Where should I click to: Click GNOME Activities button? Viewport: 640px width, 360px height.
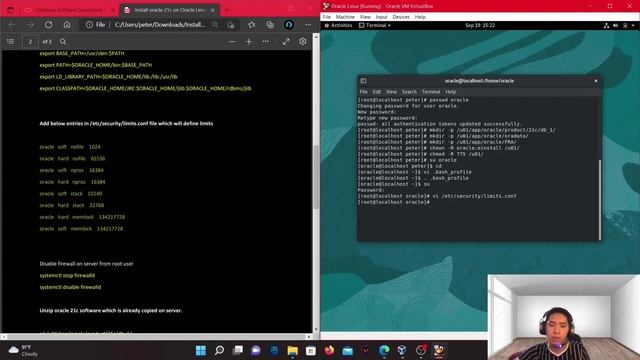[x=339, y=25]
